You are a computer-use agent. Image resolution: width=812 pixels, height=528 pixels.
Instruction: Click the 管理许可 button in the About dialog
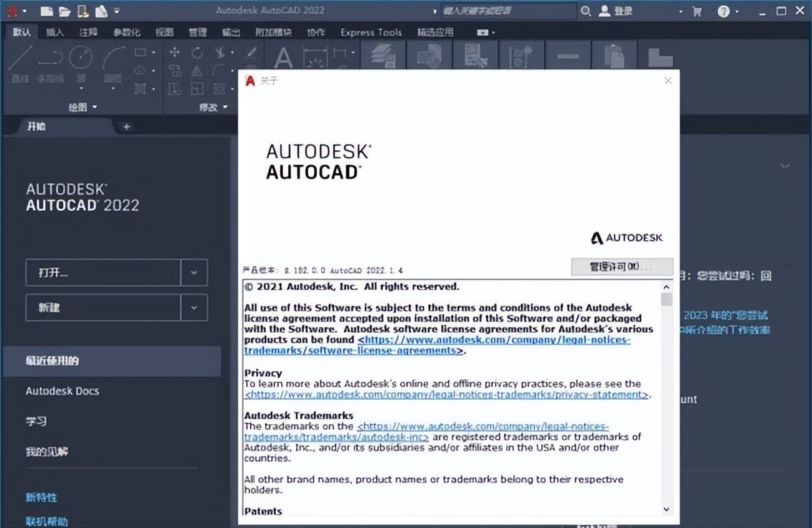[621, 267]
